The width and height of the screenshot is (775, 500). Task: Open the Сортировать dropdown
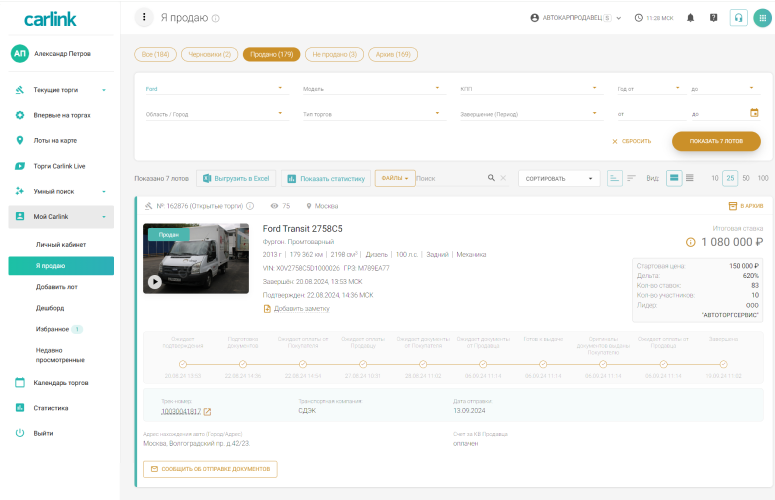pyautogui.click(x=558, y=178)
